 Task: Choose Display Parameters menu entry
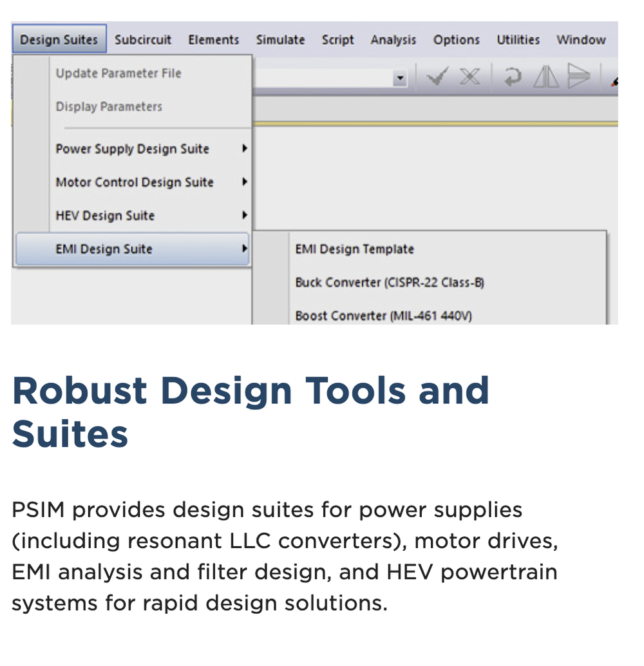(x=133, y=106)
